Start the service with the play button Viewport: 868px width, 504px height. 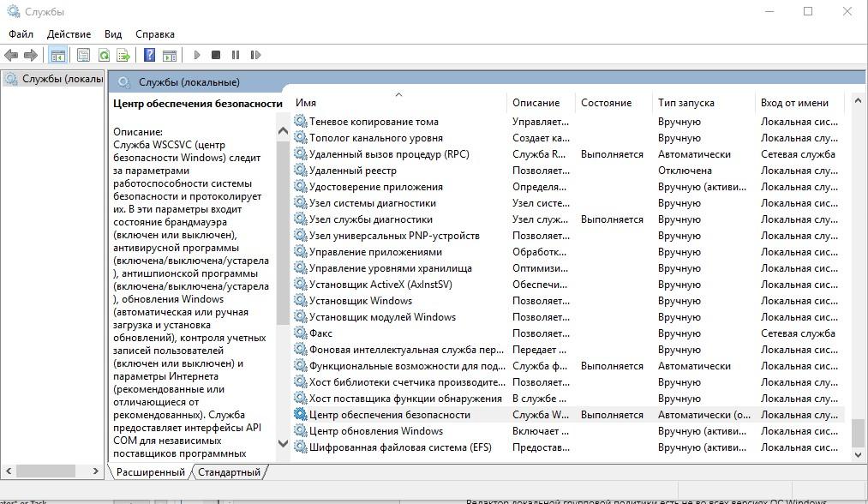click(197, 55)
